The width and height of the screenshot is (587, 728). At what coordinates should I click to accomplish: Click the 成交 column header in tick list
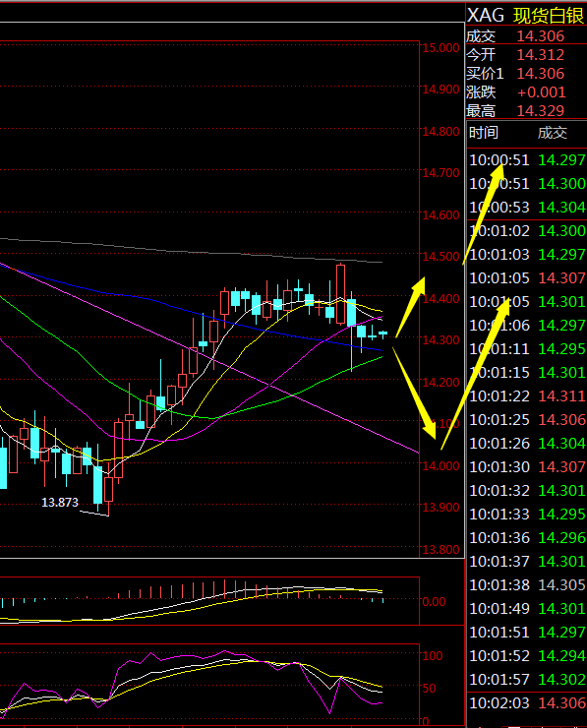coord(553,133)
